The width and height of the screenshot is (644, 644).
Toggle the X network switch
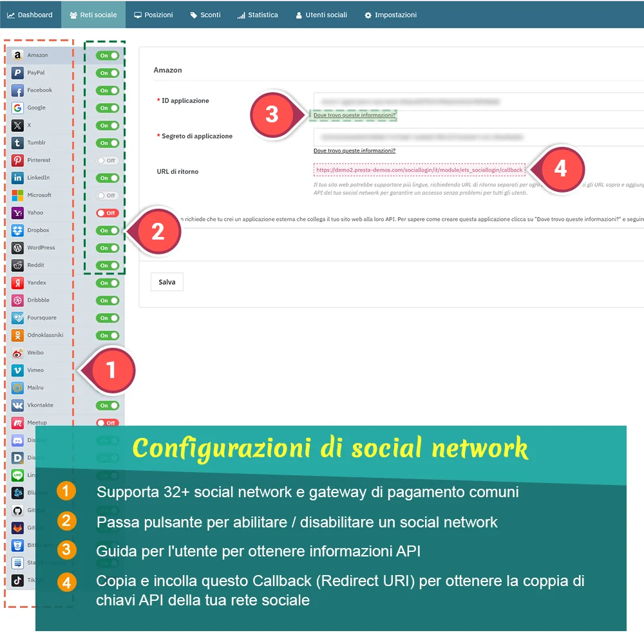coord(108,126)
